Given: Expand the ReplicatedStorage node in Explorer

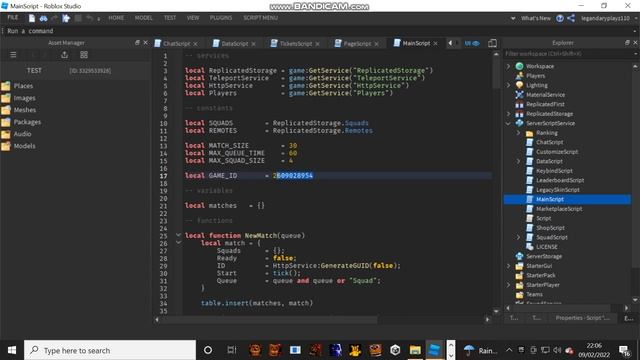Looking at the screenshot, I should (509, 113).
